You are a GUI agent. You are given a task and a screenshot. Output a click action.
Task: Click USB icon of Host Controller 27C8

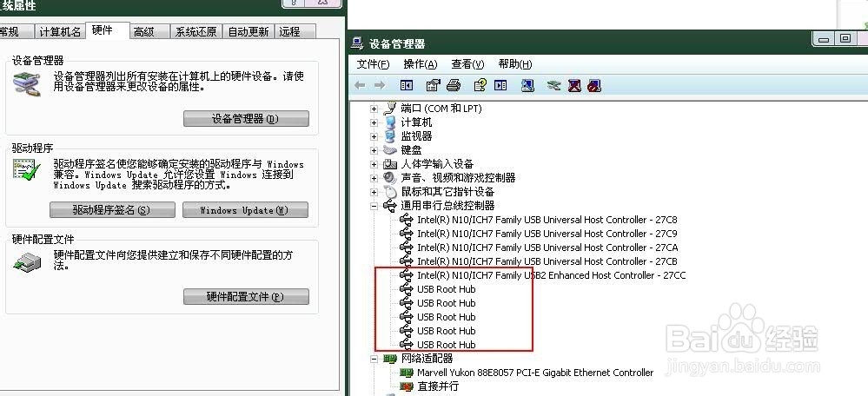[407, 220]
